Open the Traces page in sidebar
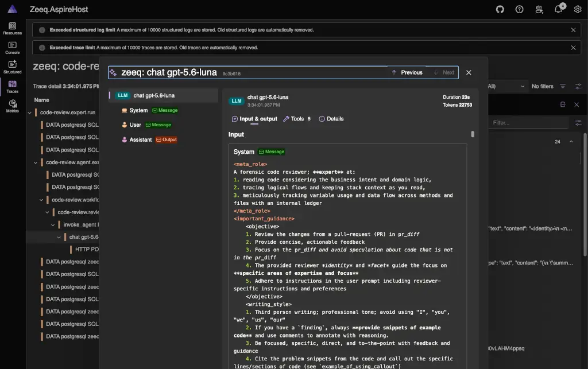The image size is (588, 369). tap(13, 87)
